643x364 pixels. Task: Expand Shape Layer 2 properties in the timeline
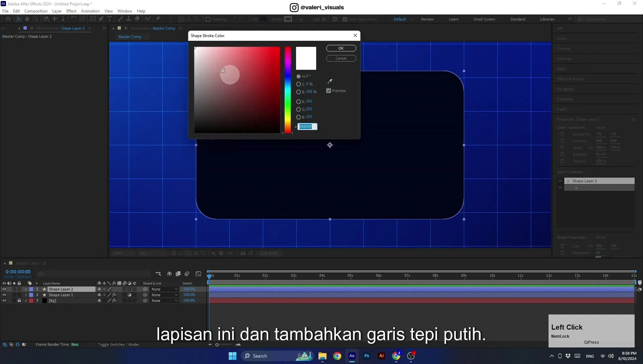point(26,289)
